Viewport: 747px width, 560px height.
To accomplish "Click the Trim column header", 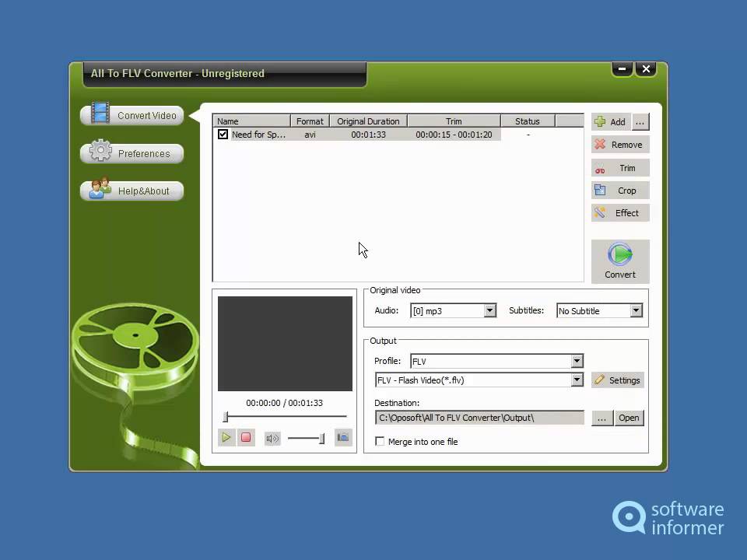I will [x=454, y=121].
